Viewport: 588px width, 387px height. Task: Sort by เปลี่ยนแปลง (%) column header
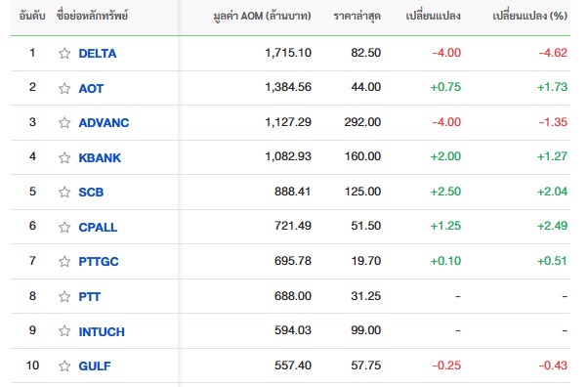pyautogui.click(x=529, y=16)
